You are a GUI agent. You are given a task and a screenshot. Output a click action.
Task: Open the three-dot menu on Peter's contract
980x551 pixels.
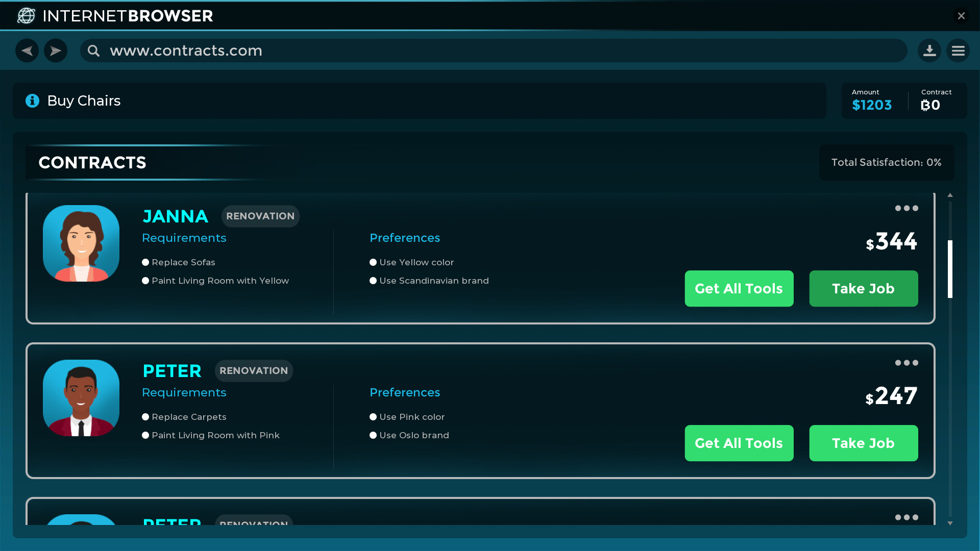(x=906, y=363)
